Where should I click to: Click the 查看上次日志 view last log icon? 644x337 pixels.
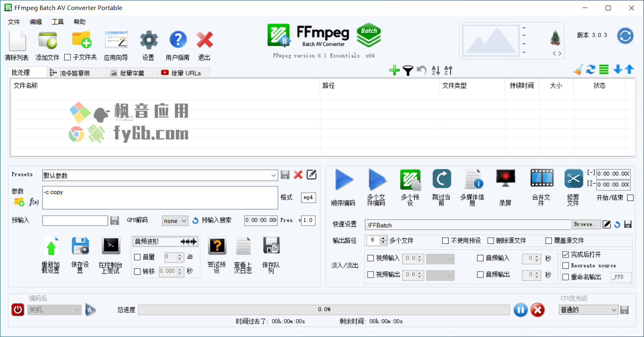coord(243,246)
